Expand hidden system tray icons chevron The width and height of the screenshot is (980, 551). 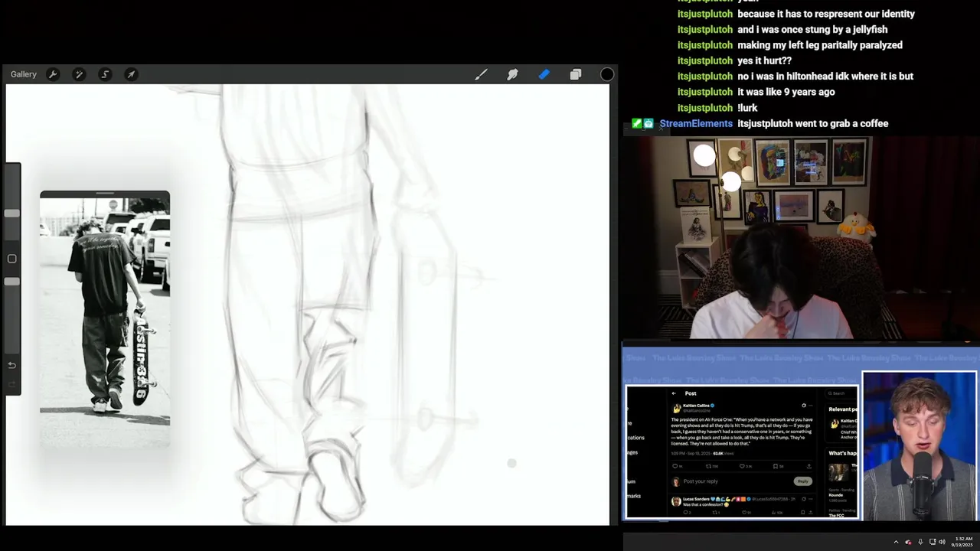coord(896,542)
